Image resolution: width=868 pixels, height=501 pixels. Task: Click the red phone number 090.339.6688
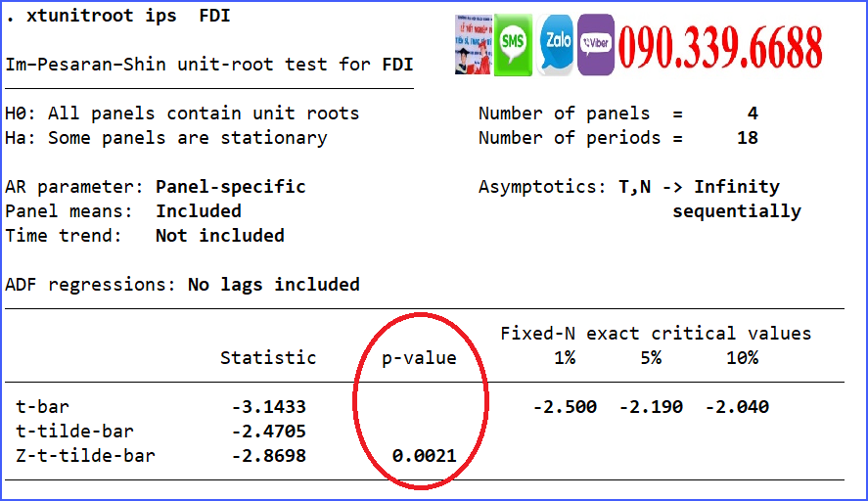(x=719, y=46)
